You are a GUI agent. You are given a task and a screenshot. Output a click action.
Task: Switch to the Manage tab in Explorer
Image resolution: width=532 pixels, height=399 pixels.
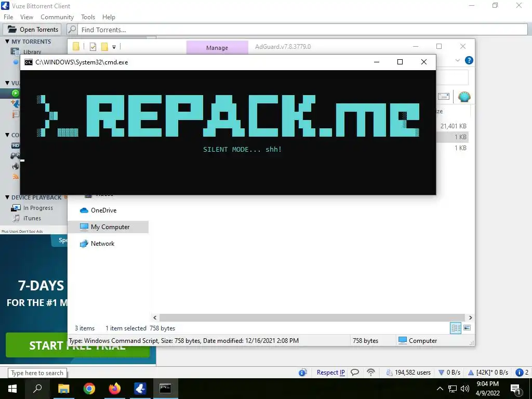pyautogui.click(x=217, y=48)
